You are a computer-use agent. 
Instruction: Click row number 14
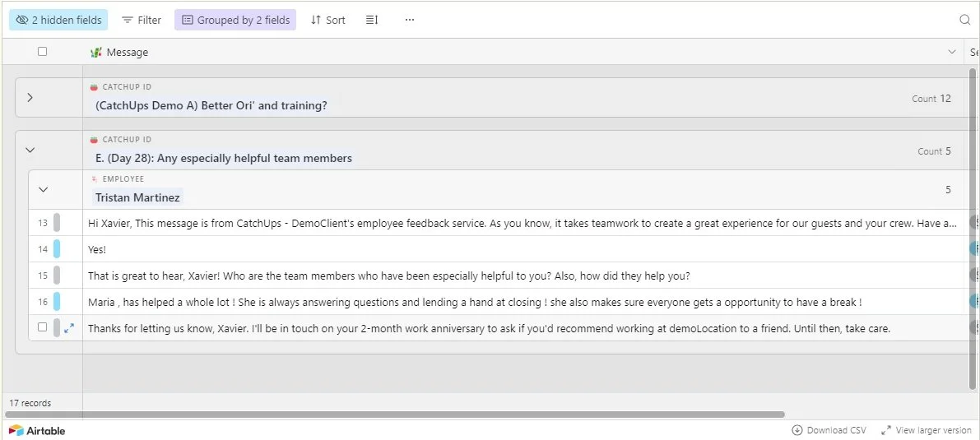pyautogui.click(x=43, y=249)
